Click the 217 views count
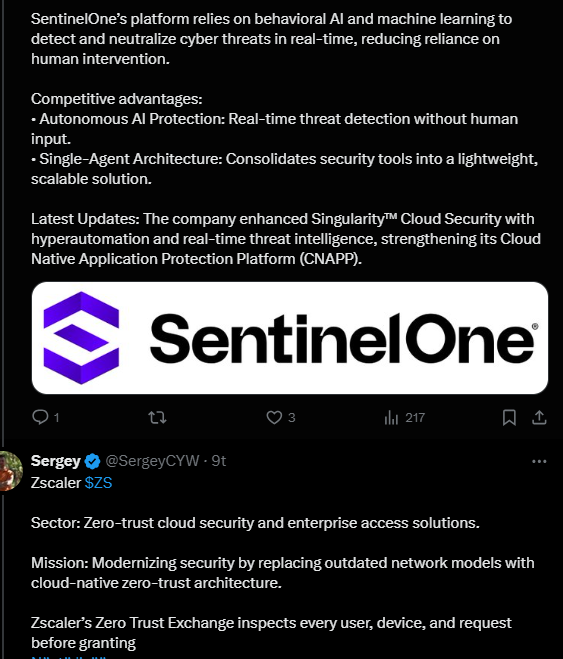 pyautogui.click(x=415, y=417)
